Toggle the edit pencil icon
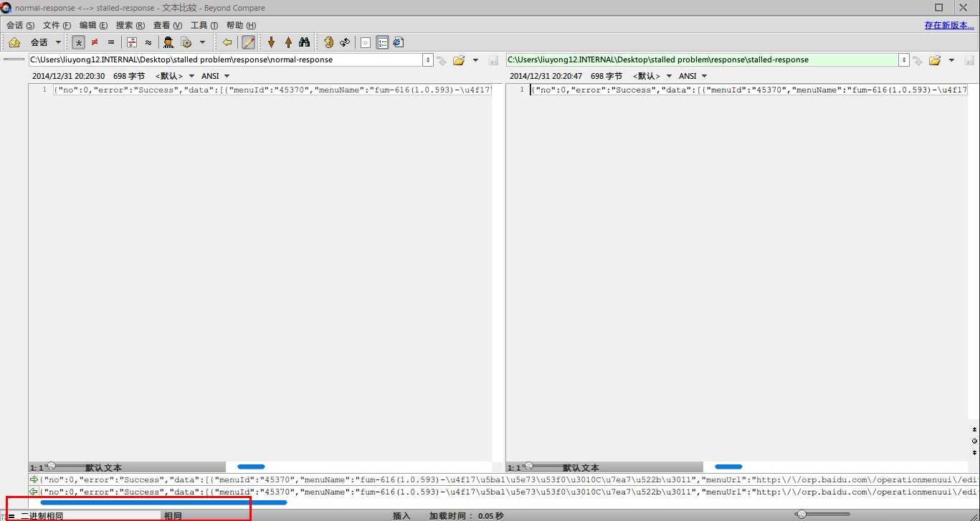980x521 pixels. click(248, 42)
